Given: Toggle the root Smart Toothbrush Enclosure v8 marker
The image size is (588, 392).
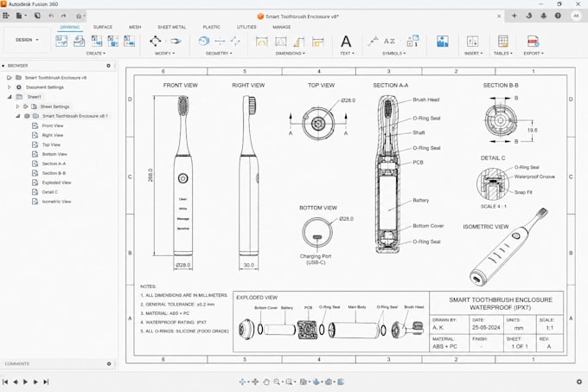Looking at the screenshot, I should [x=10, y=78].
